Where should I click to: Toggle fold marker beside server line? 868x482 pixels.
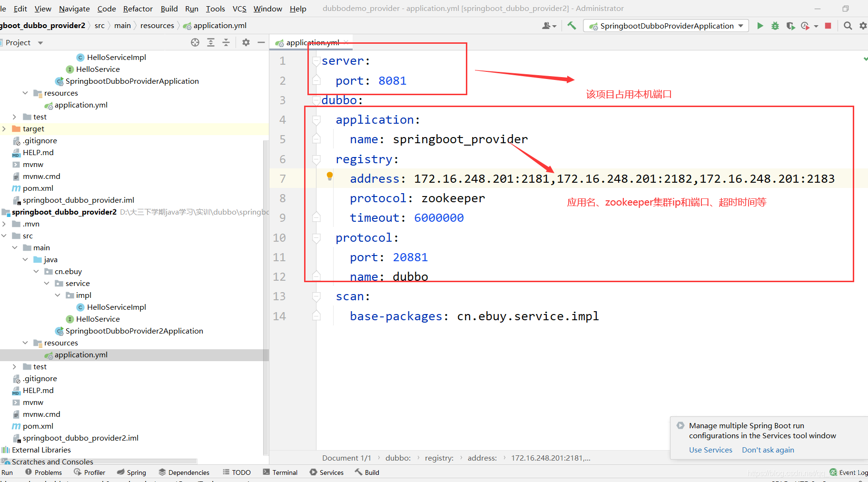(x=316, y=61)
